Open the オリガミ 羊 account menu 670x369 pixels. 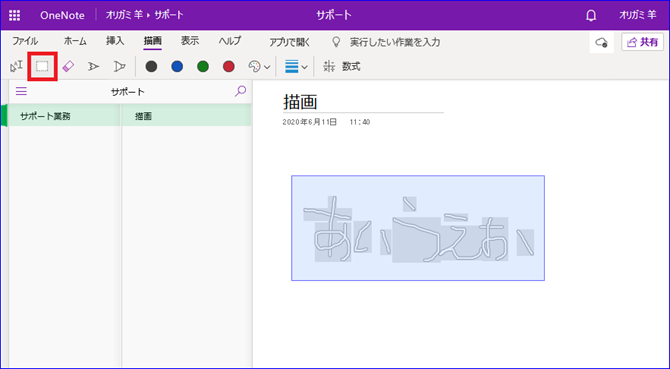(638, 15)
